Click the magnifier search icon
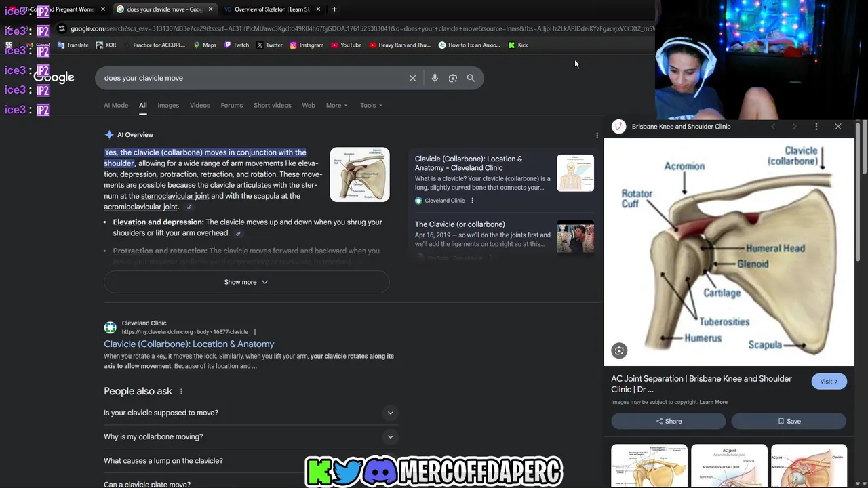Screen dimensions: 868x488 coord(471,78)
